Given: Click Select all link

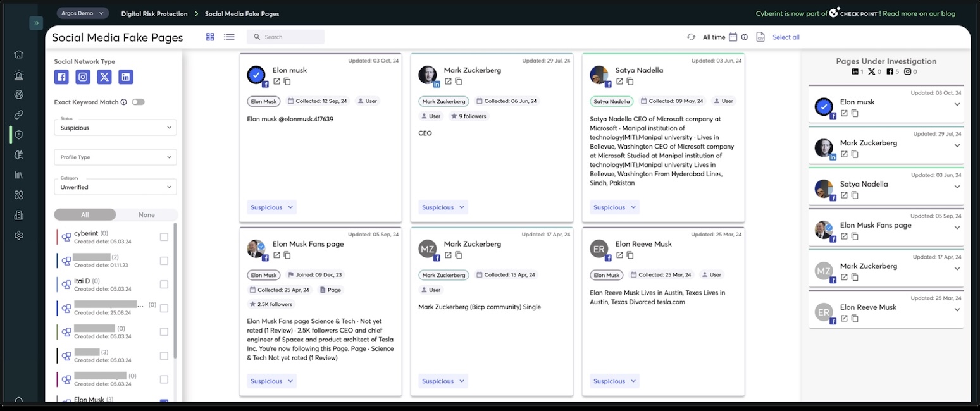Looking at the screenshot, I should (x=786, y=37).
